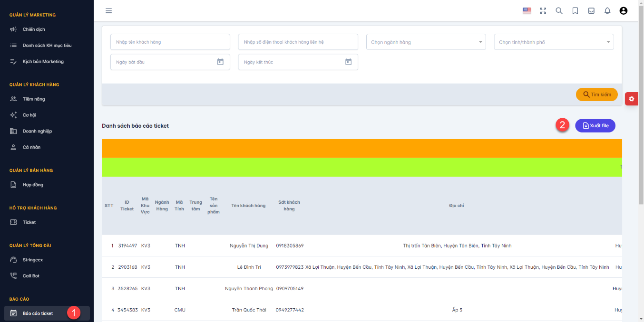Open customer link Trần Quốc Thái

point(249,310)
